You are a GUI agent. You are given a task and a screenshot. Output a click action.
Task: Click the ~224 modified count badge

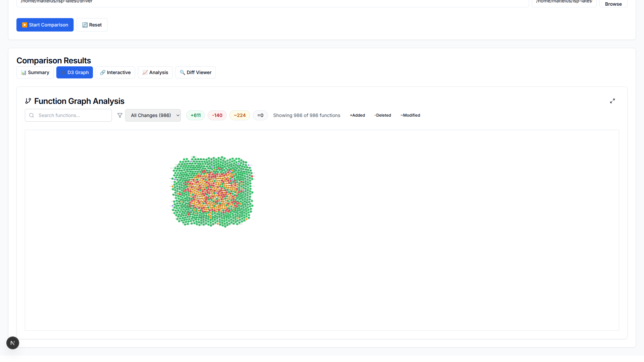click(240, 115)
